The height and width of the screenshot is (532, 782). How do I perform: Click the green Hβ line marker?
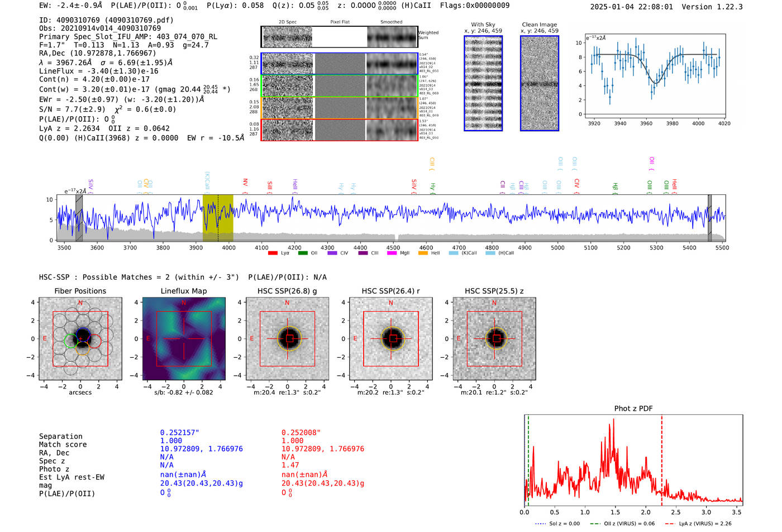(615, 188)
